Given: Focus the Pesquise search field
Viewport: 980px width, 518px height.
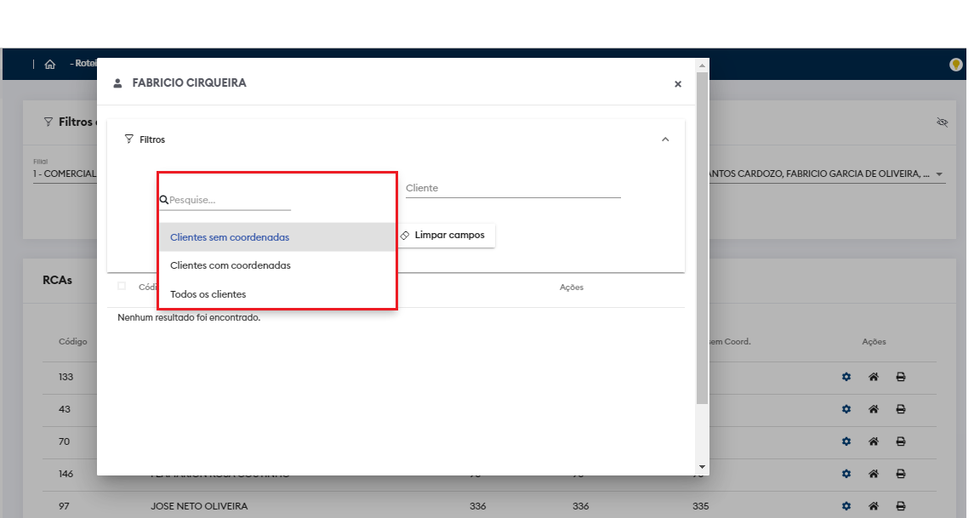Looking at the screenshot, I should [x=225, y=200].
